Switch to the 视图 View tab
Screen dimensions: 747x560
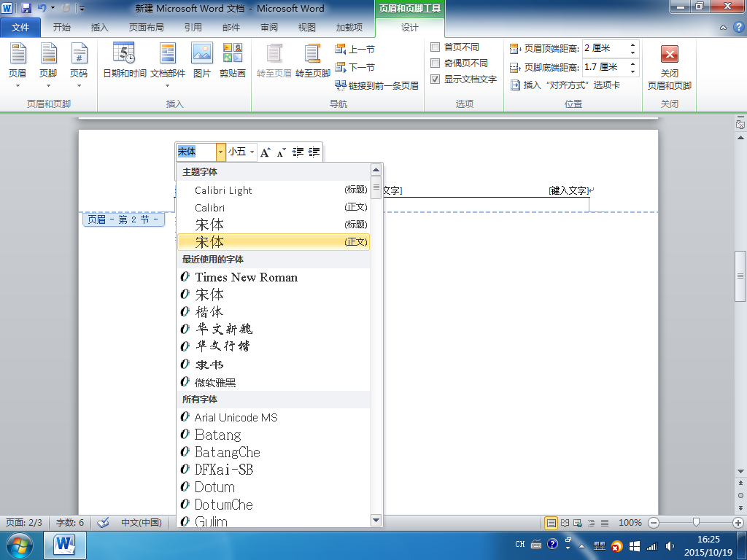click(x=307, y=28)
